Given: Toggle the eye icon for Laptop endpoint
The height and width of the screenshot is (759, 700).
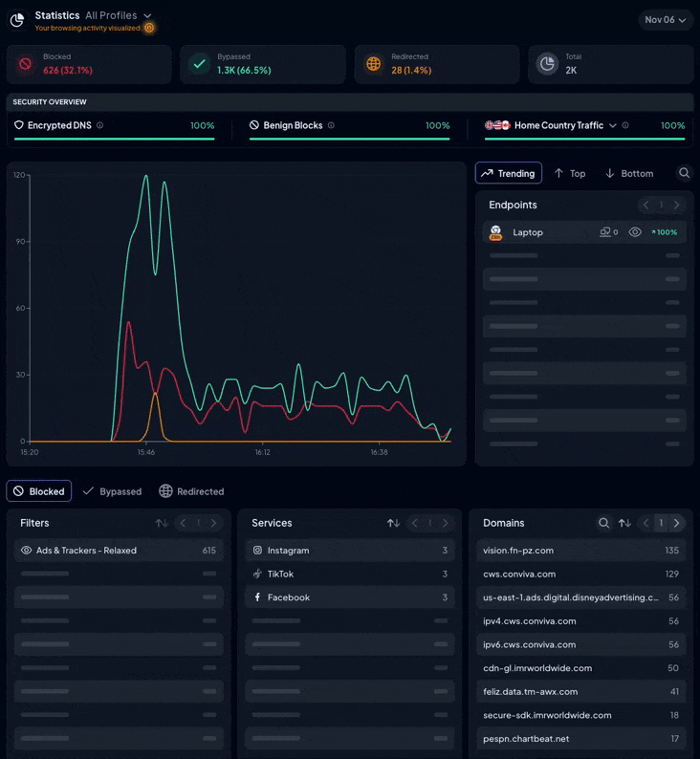Looking at the screenshot, I should coord(635,232).
